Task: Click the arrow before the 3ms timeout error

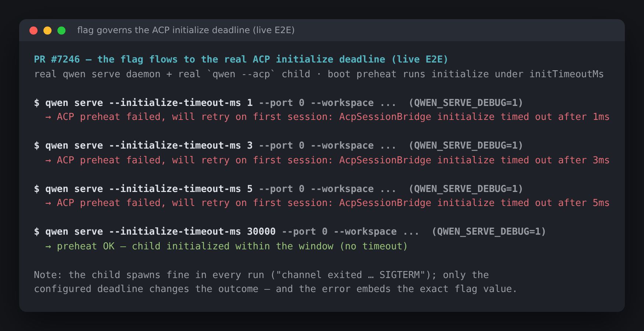Action: tap(48, 160)
